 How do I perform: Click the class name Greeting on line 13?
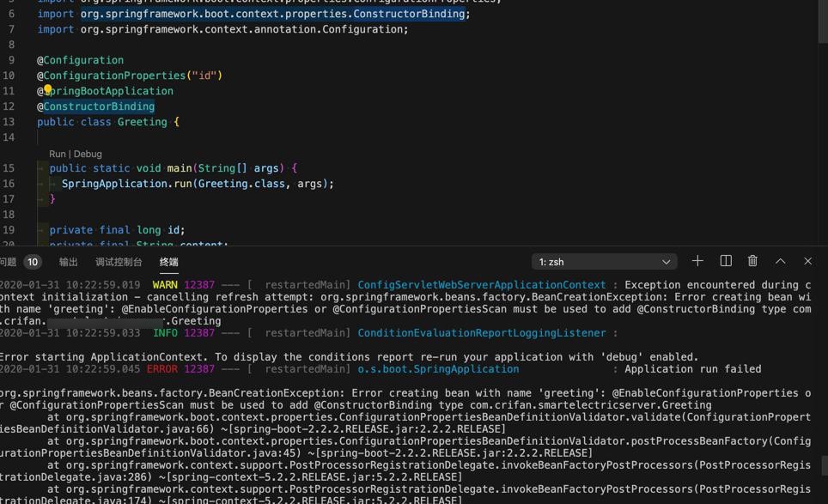tap(142, 122)
